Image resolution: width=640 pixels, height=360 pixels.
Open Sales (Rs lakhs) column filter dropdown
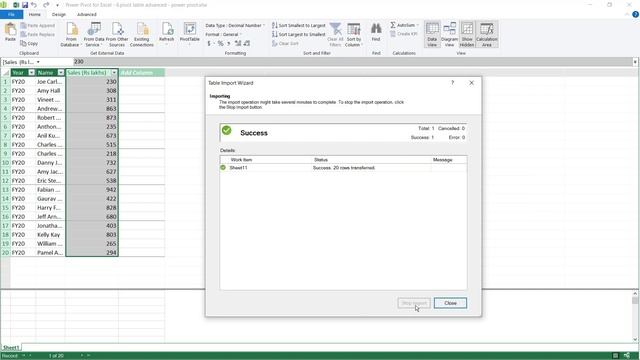tap(114, 73)
